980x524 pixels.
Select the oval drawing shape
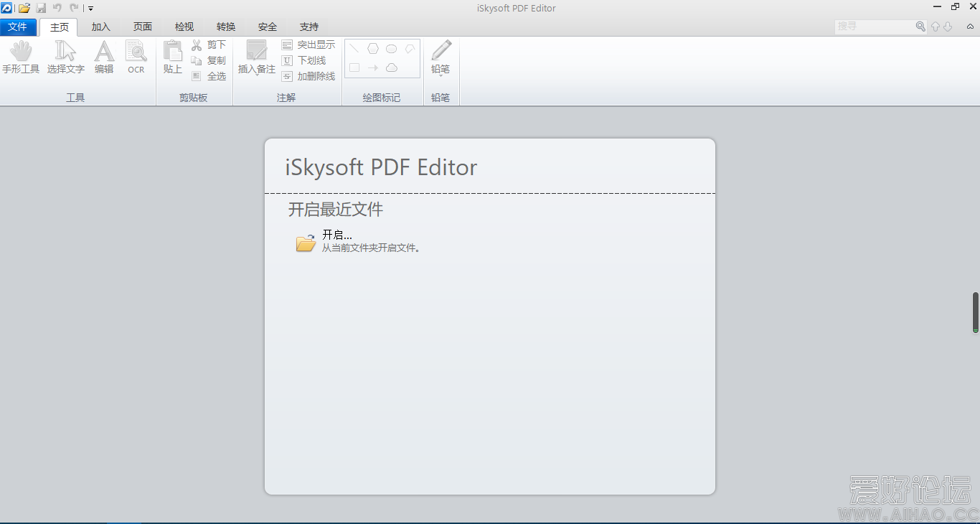click(x=392, y=49)
